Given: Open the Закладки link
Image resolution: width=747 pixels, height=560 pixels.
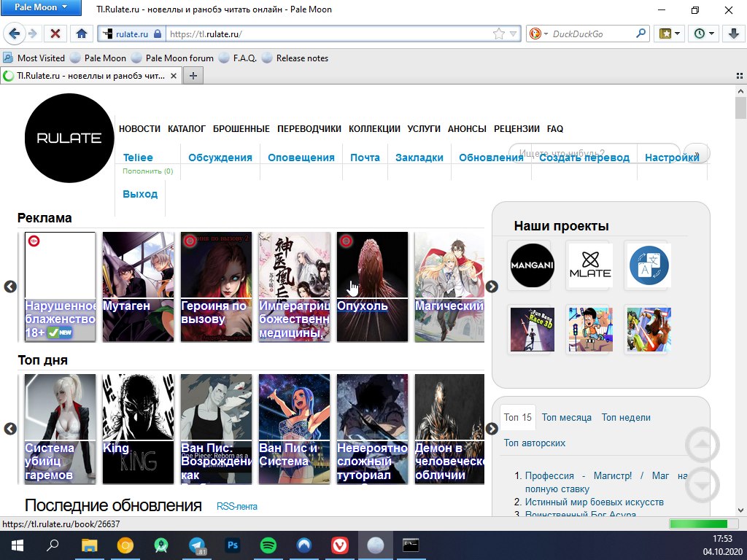Looking at the screenshot, I should tap(419, 157).
